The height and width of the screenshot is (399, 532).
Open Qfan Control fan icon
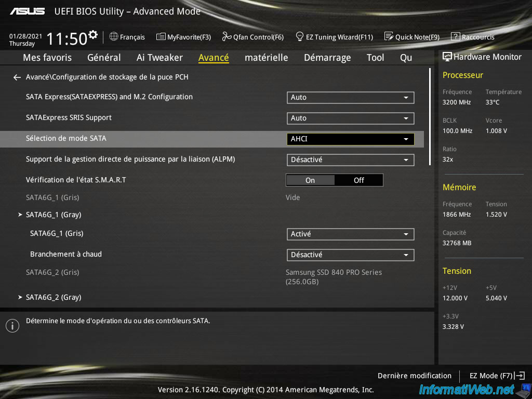[227, 37]
